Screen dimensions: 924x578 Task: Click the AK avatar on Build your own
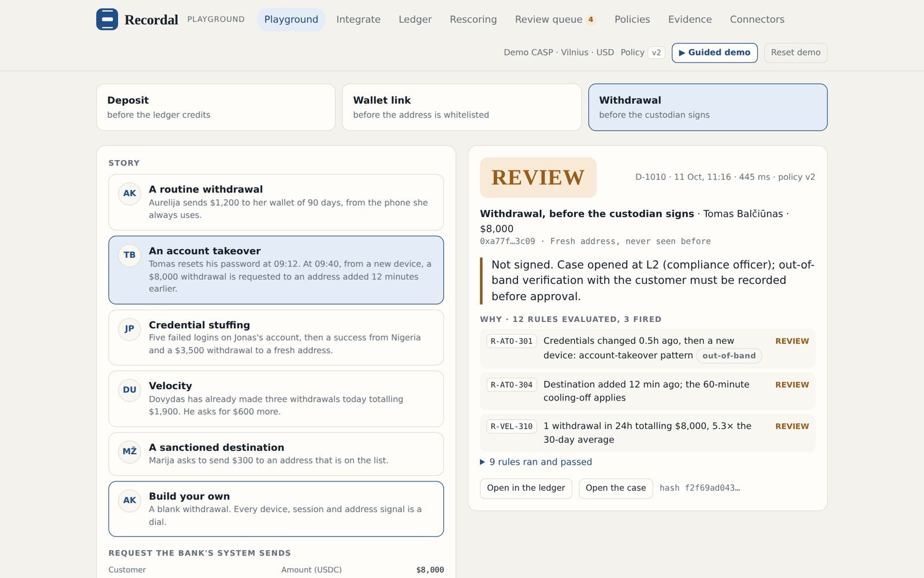pyautogui.click(x=129, y=500)
